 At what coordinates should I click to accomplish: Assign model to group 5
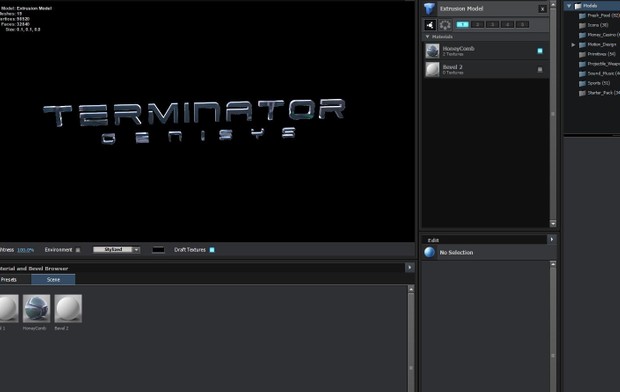click(522, 25)
